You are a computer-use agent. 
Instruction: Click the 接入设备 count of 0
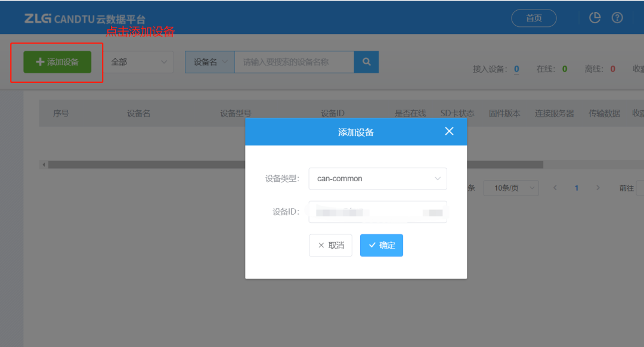[x=516, y=69]
